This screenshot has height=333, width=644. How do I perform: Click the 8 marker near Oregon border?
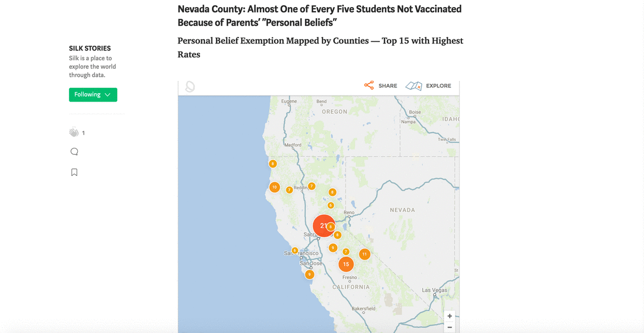coord(273,164)
